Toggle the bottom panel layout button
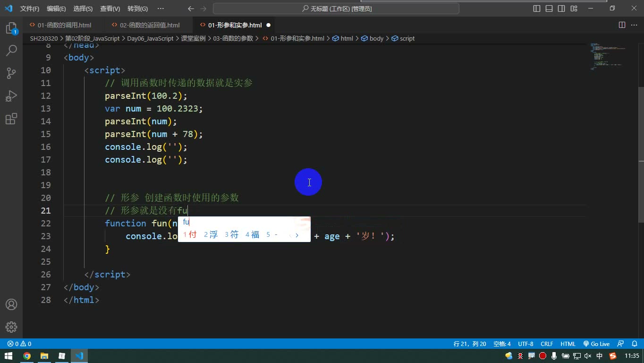Screen dimensions: 644x363 549,9
